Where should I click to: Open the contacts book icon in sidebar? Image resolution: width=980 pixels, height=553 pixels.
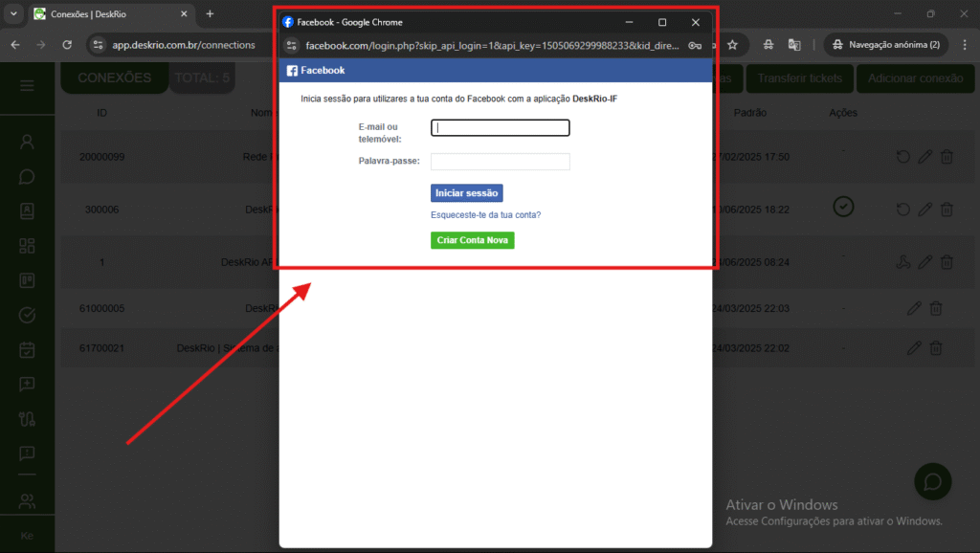(x=27, y=211)
